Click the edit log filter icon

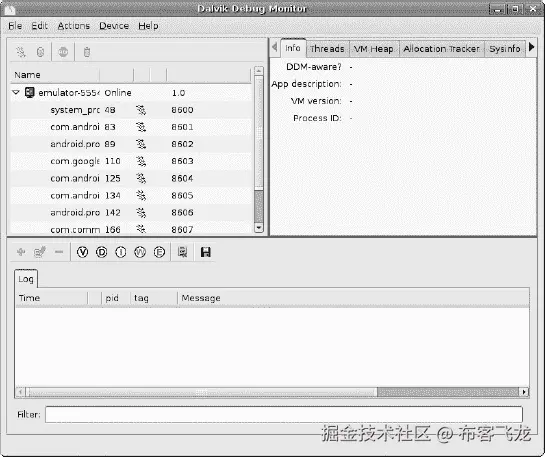click(x=40, y=252)
